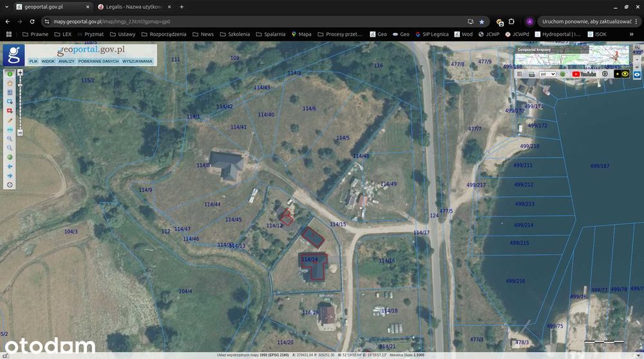Click parcel label 114/14 on map
644x359 pixels.
click(x=309, y=259)
